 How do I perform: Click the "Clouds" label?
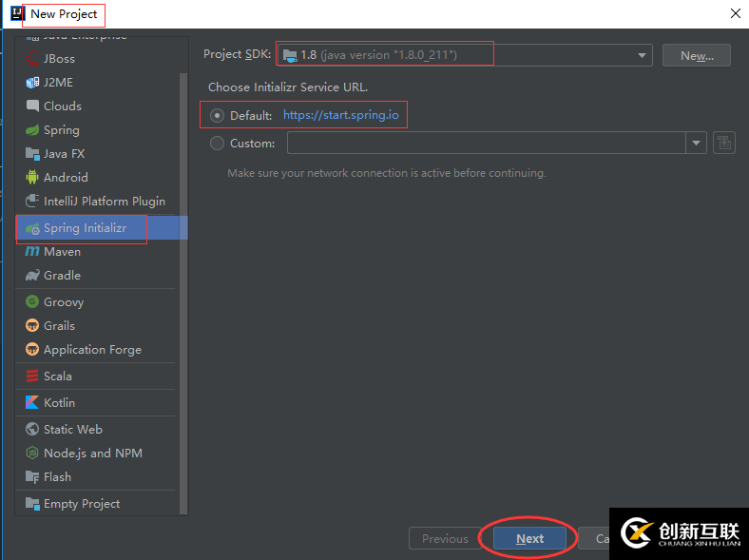(x=63, y=106)
